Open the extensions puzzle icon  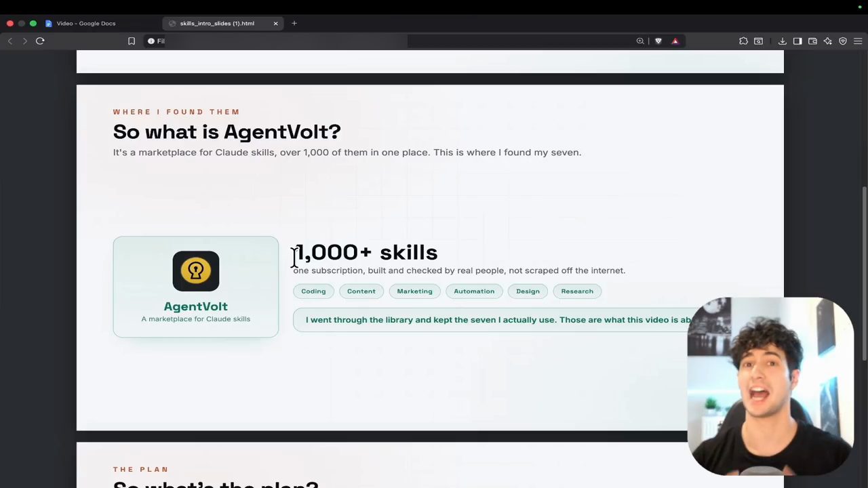click(744, 41)
